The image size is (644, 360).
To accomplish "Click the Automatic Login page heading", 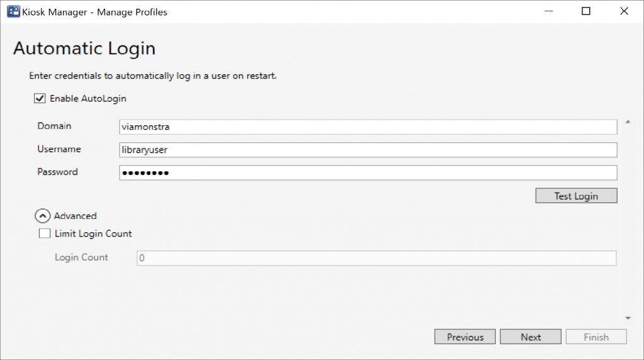I will tap(84, 48).
